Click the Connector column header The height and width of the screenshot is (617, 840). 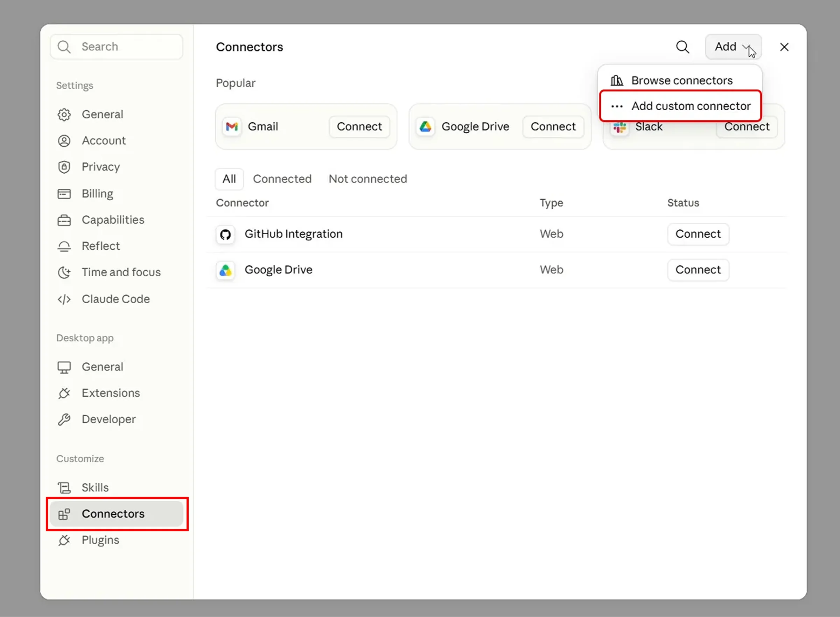point(242,203)
